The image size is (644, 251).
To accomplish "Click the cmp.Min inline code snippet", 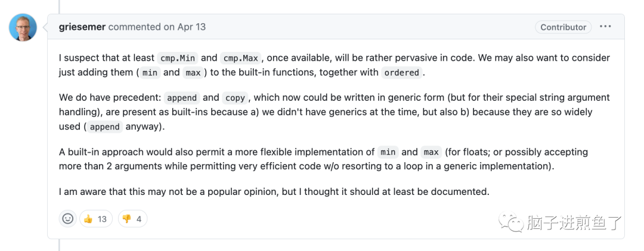I will [x=178, y=58].
